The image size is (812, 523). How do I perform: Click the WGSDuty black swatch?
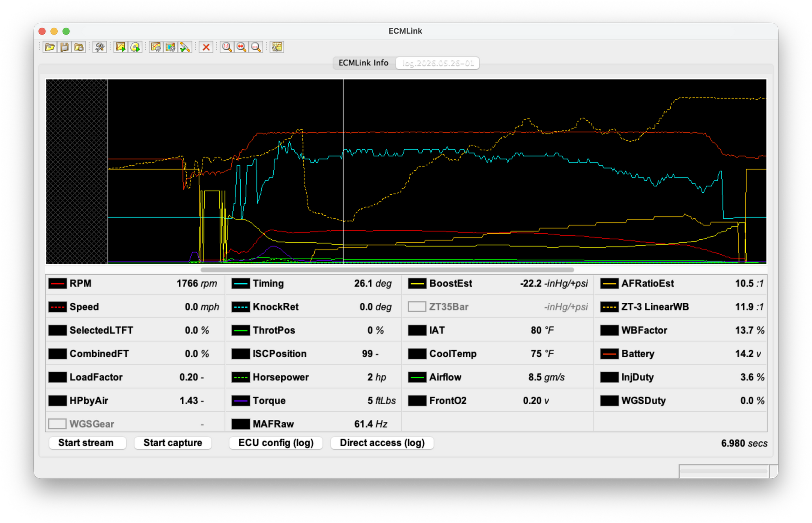[609, 401]
